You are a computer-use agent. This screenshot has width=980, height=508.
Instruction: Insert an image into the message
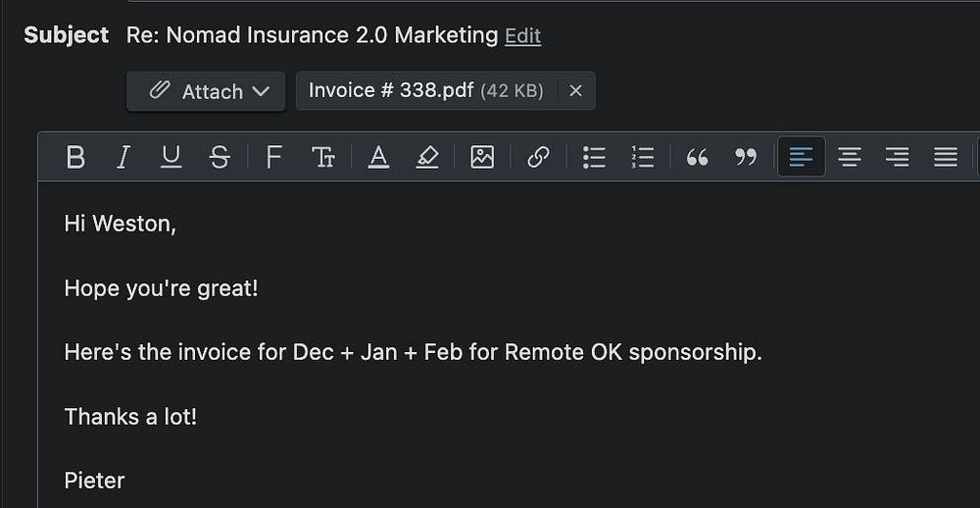click(x=482, y=157)
